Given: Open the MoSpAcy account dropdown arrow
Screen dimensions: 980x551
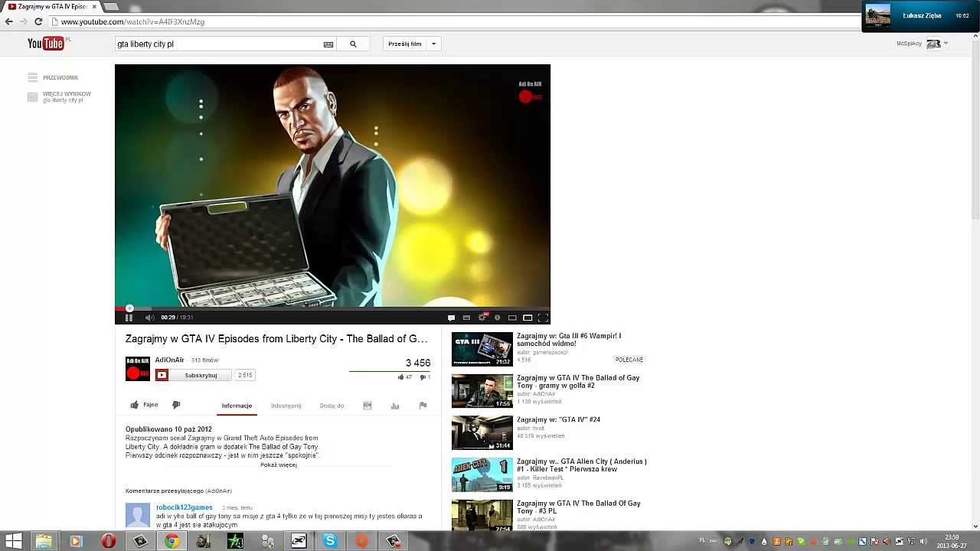Looking at the screenshot, I should [946, 44].
